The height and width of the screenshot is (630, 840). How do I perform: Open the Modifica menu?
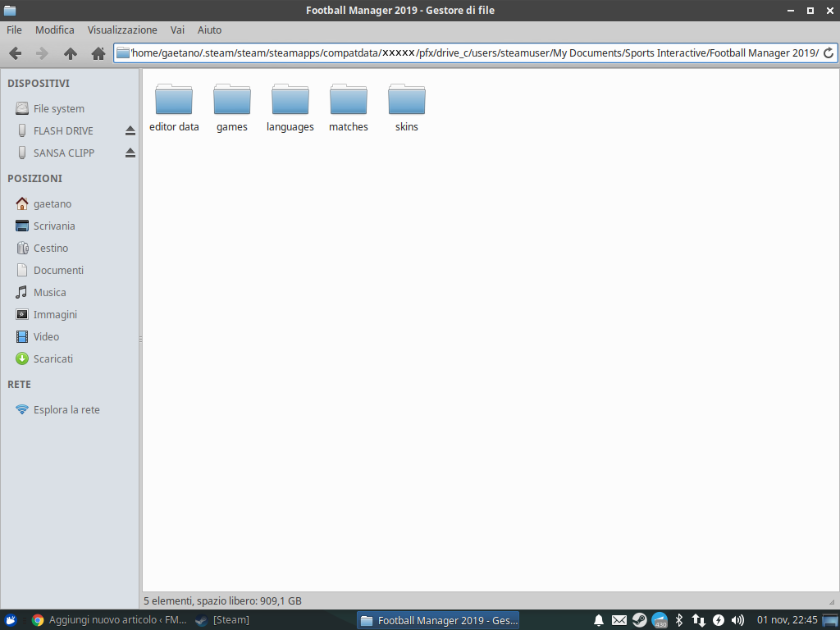(x=55, y=30)
